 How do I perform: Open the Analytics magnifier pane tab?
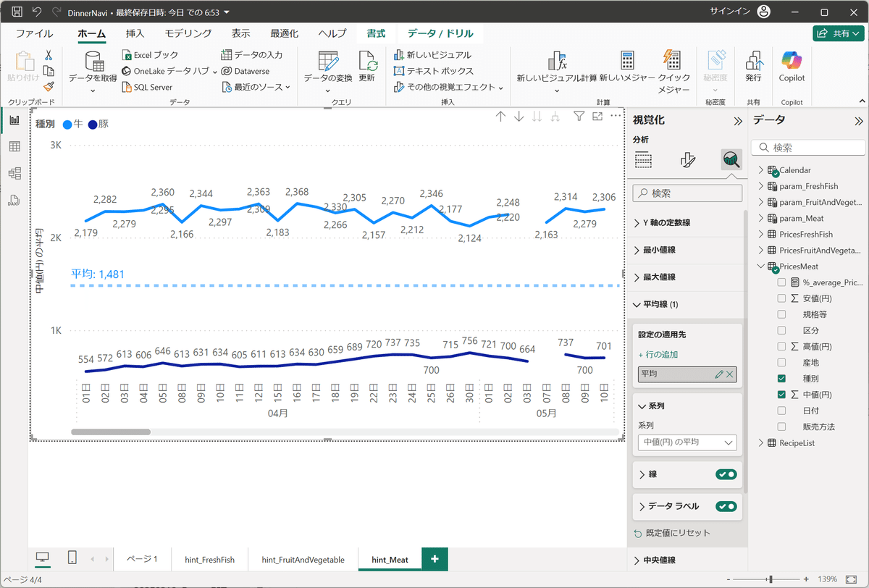point(731,160)
